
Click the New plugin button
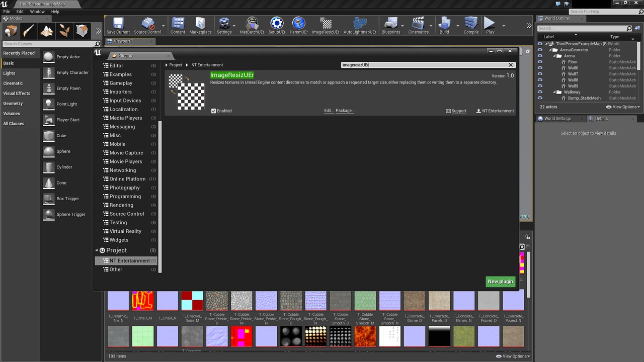click(x=500, y=282)
